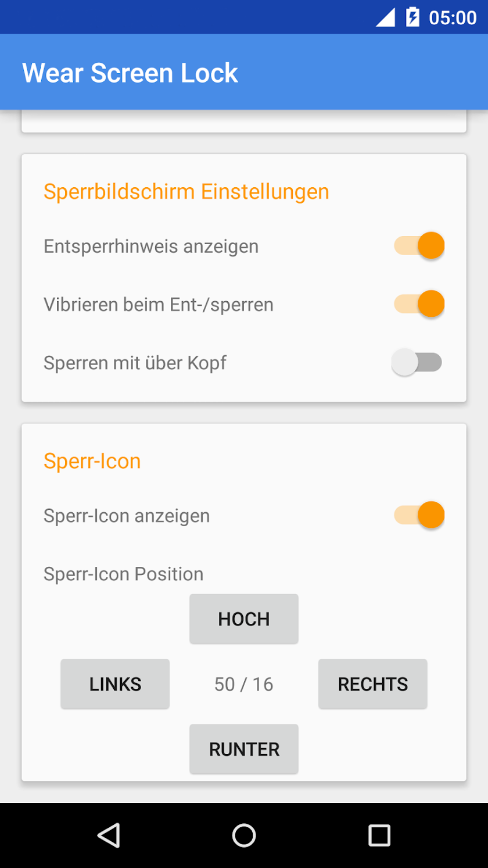Tap the 05:00 clock in status bar

[453, 17]
